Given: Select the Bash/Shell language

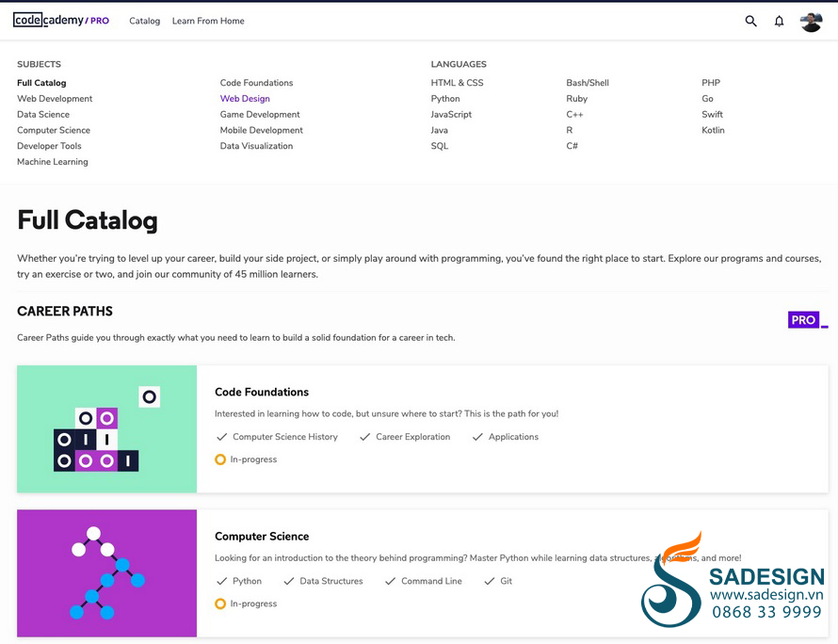Looking at the screenshot, I should [x=588, y=83].
